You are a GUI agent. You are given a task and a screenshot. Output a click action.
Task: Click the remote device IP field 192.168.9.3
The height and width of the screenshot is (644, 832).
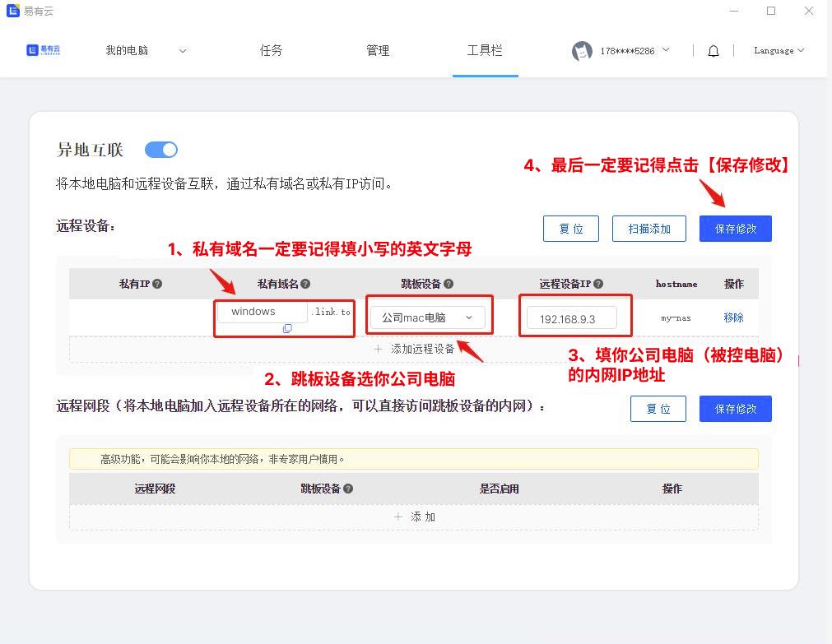click(x=572, y=319)
